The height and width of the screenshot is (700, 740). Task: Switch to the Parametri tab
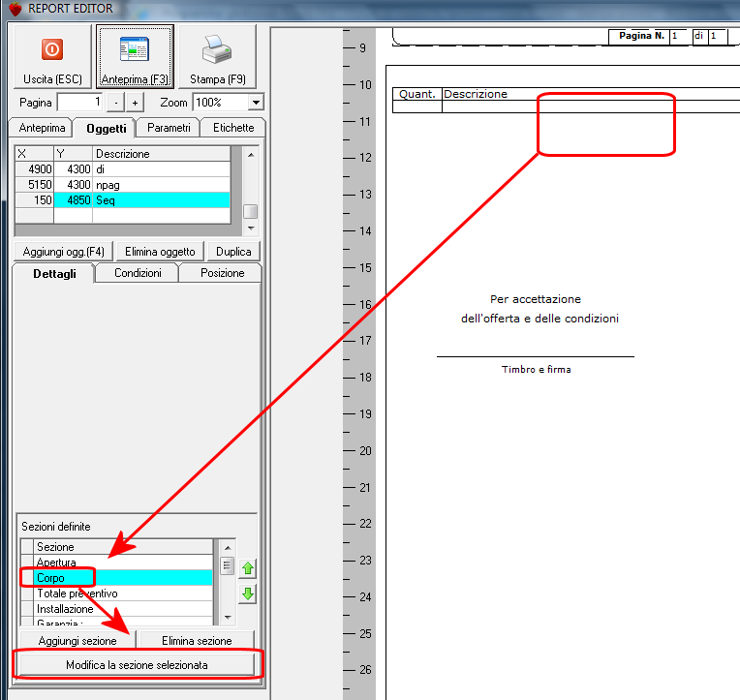tap(169, 128)
